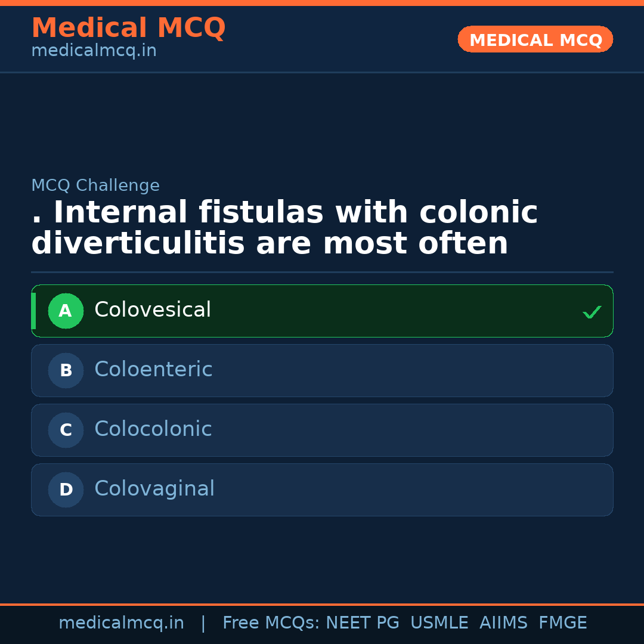Click FMGE in the footer
Screen dimensions: 644x644
(562, 623)
